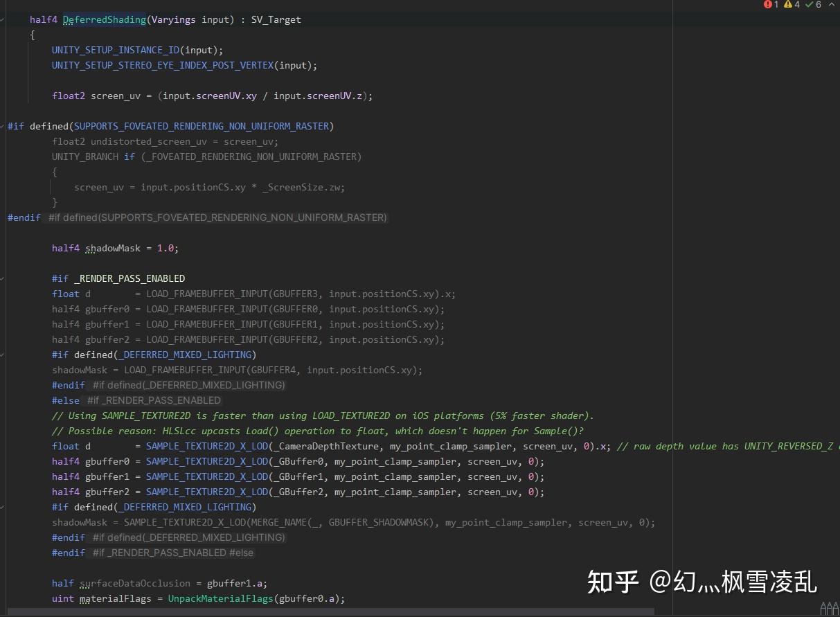Click LOAD_FRAMEBUFFER_INPUT on the GBUFFER0 line
This screenshot has height=617, width=840.
pos(207,309)
